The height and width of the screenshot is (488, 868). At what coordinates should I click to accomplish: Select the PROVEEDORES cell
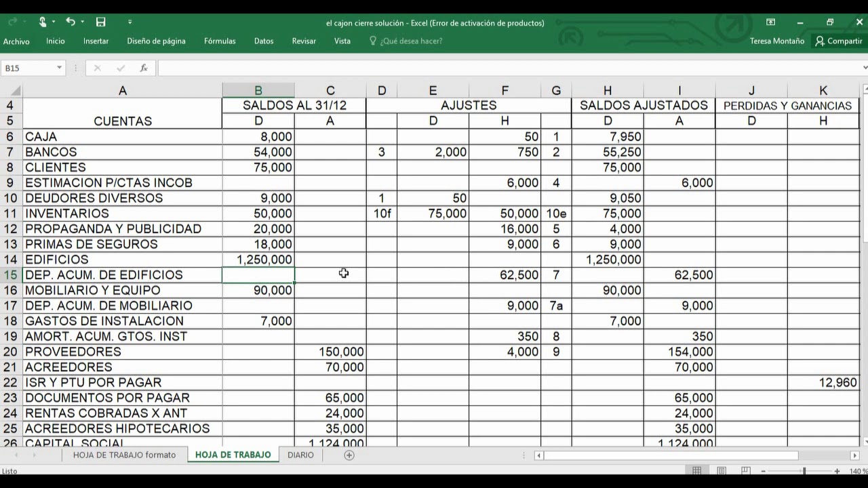pyautogui.click(x=122, y=352)
